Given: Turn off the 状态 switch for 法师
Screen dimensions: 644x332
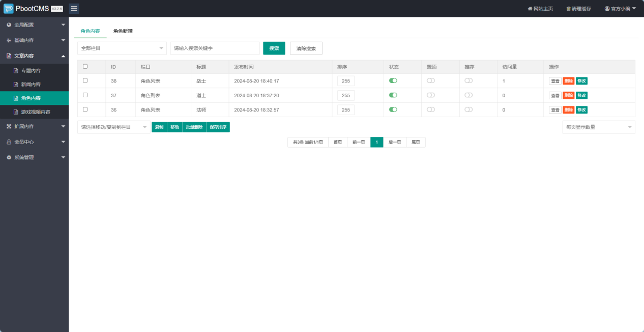Looking at the screenshot, I should click(393, 109).
